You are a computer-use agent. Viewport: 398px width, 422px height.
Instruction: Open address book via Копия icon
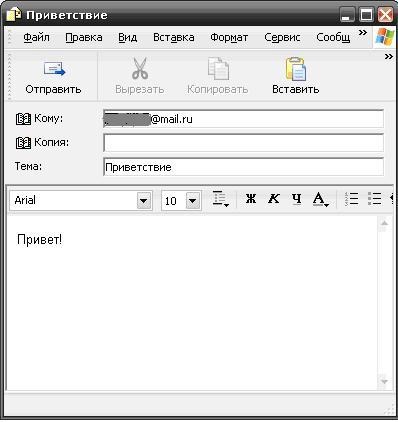[x=23, y=143]
